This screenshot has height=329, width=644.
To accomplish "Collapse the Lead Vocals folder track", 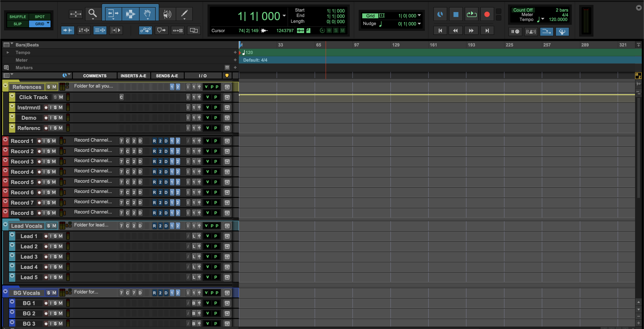I will 5,224.
